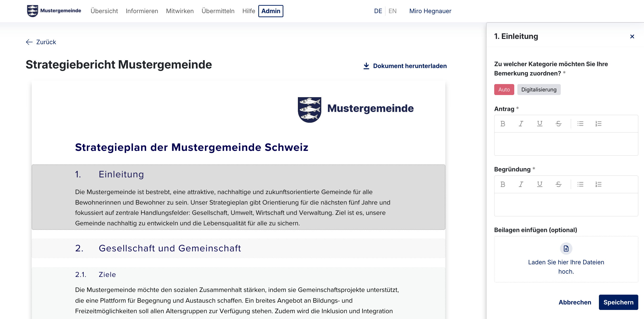Insert bullet list in Antrag editor

coord(580,124)
